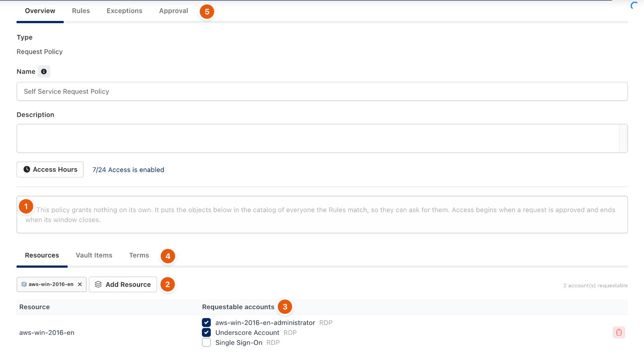Click the 'Request Policy' type value
The height and width of the screenshot is (354, 644).
pos(40,52)
